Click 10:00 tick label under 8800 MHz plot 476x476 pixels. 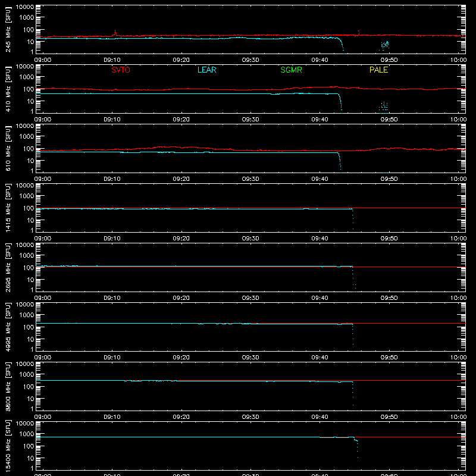tap(458, 417)
